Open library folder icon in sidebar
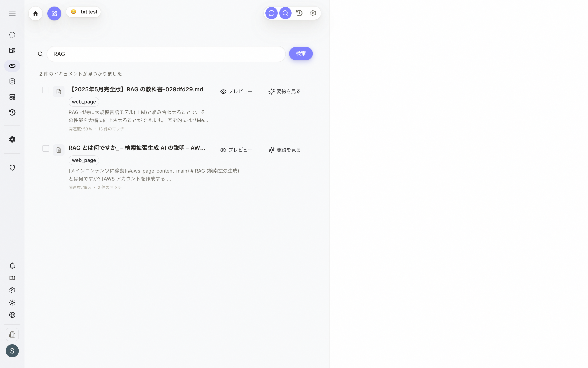This screenshot has height=368, width=588. click(12, 50)
